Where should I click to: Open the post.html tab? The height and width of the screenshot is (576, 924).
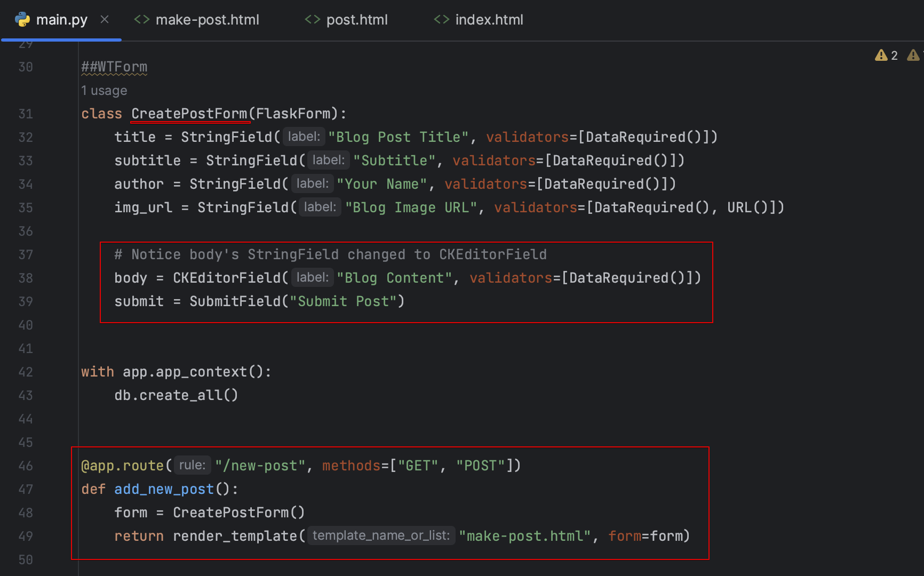(357, 20)
